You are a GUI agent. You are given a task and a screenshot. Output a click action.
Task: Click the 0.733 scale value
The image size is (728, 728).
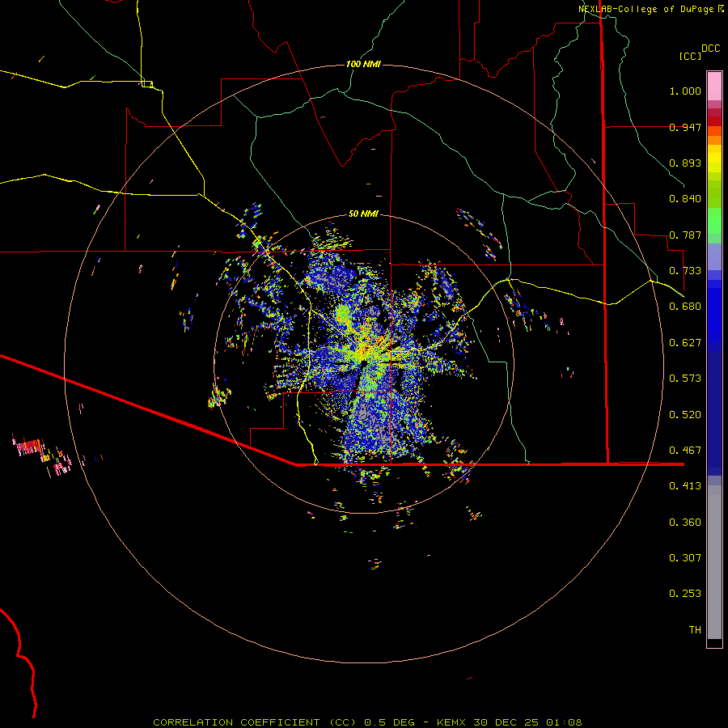point(685,271)
